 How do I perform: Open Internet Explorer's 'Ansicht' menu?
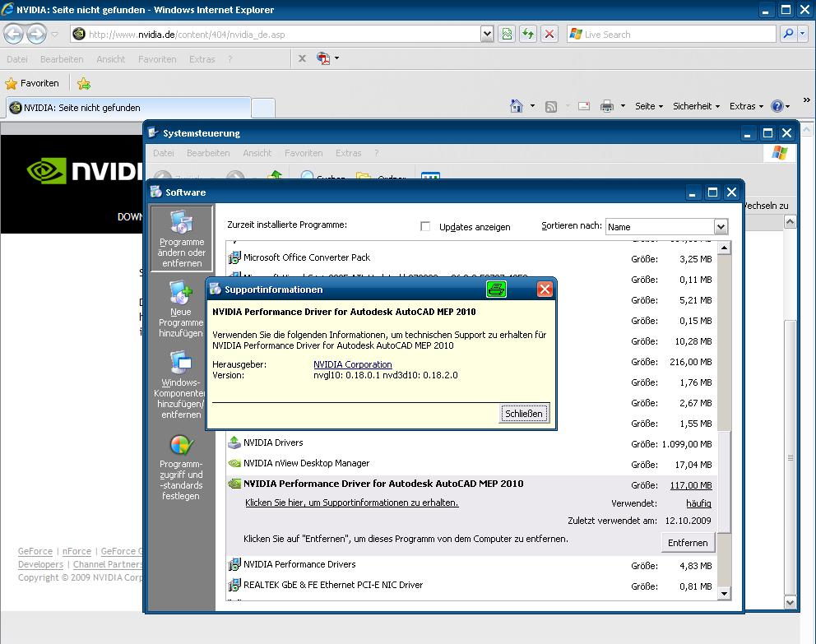point(111,59)
